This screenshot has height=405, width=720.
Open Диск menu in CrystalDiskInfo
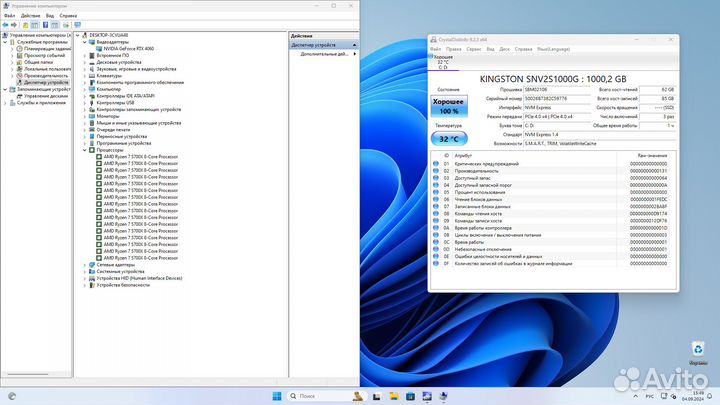point(504,49)
